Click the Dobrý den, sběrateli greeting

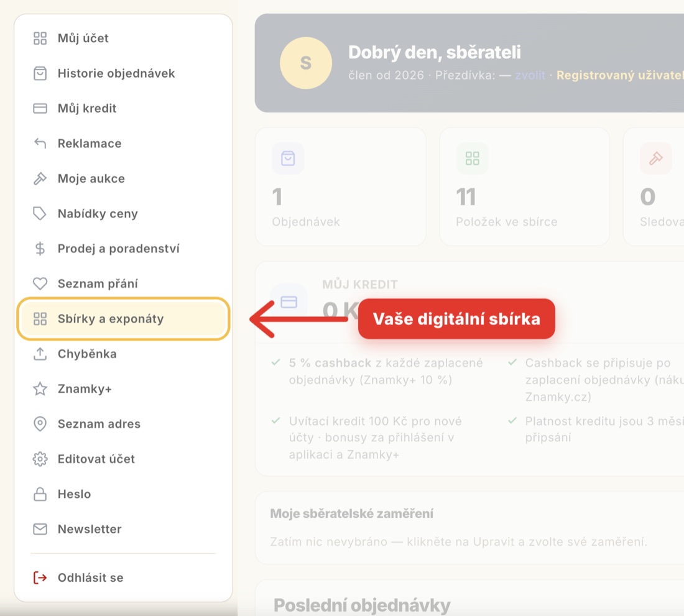435,52
